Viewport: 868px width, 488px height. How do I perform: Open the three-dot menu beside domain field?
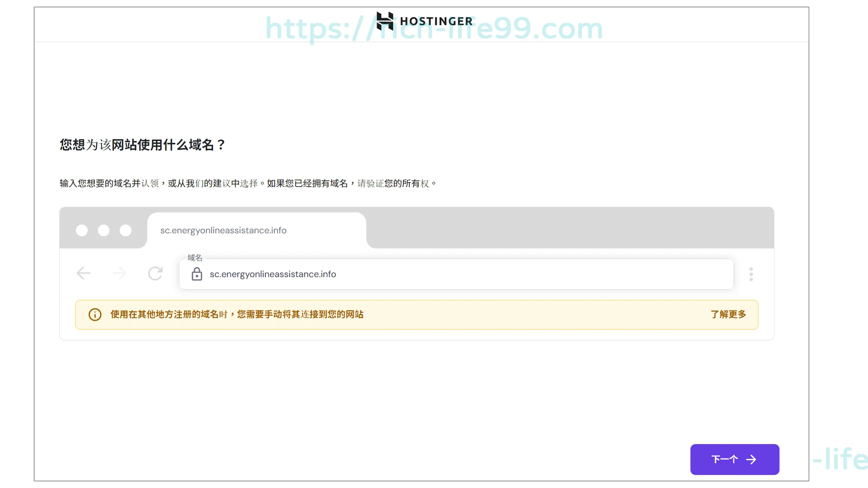[751, 274]
